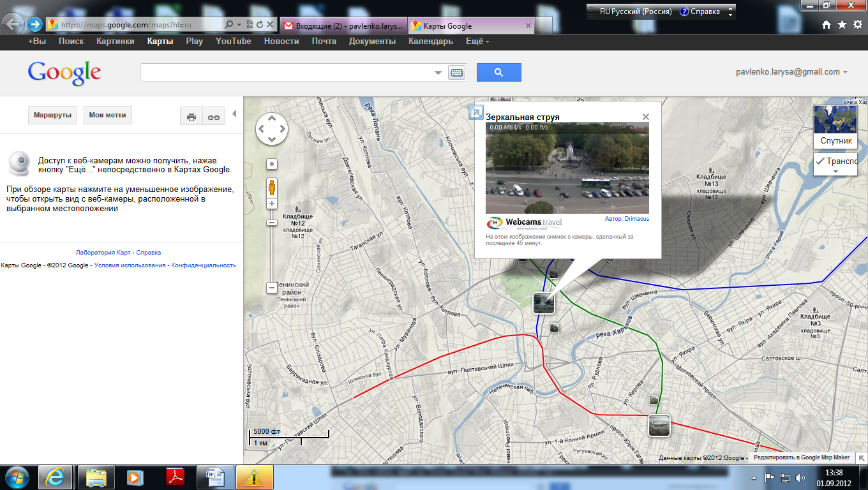Open Лаборатория Карт link
Screen dimensions: 868x490
click(x=104, y=253)
